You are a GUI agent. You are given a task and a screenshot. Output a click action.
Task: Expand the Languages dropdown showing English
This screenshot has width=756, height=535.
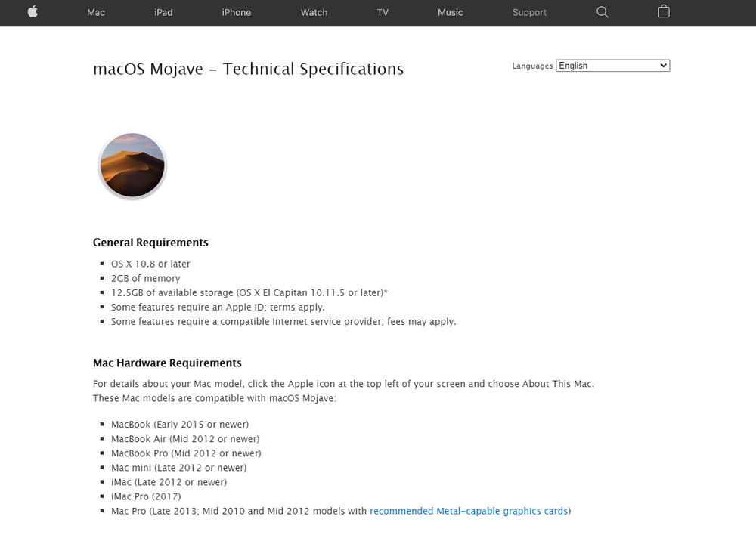613,66
